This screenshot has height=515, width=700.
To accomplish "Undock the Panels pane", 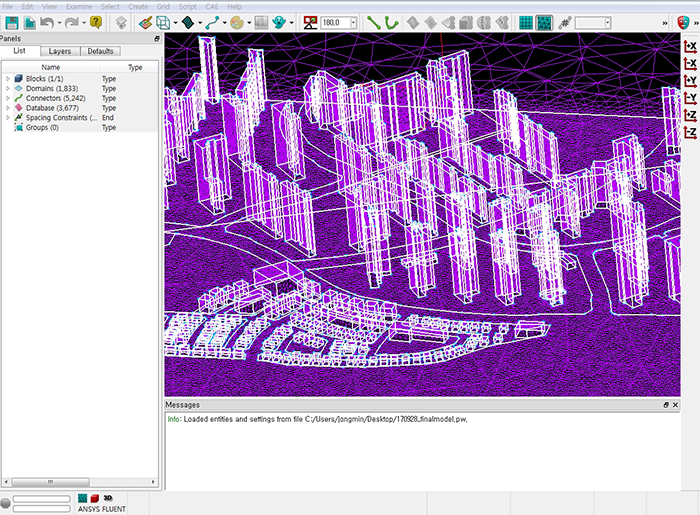I will [x=157, y=39].
